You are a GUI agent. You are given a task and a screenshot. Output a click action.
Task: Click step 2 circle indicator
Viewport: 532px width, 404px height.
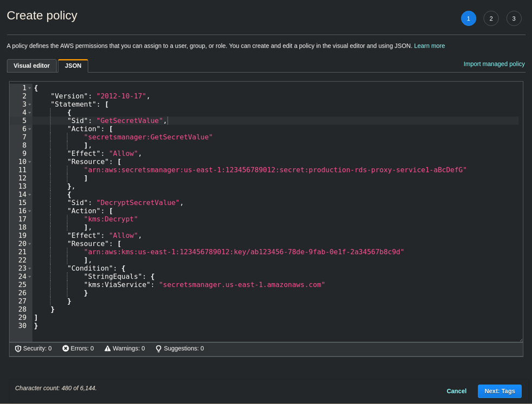click(491, 18)
